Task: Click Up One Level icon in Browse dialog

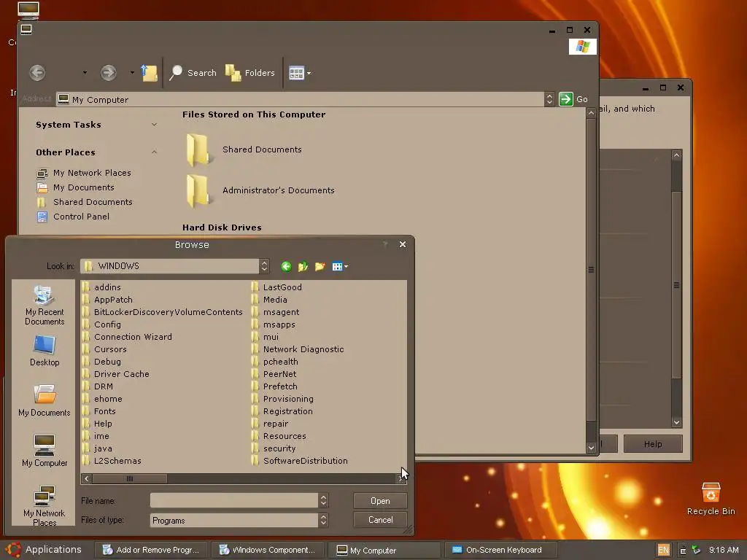Action: [303, 267]
